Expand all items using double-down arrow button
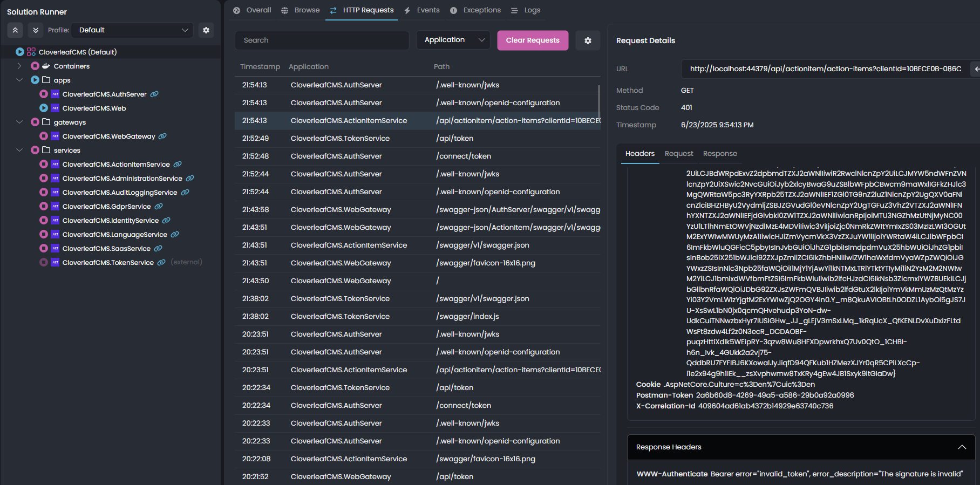Image resolution: width=980 pixels, height=485 pixels. pos(36,30)
